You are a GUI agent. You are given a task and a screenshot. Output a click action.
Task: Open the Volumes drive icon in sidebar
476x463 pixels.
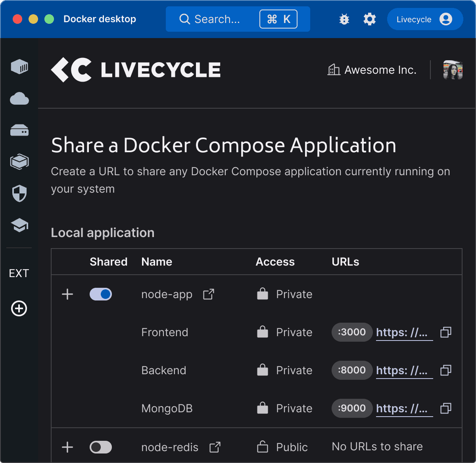tap(19, 130)
